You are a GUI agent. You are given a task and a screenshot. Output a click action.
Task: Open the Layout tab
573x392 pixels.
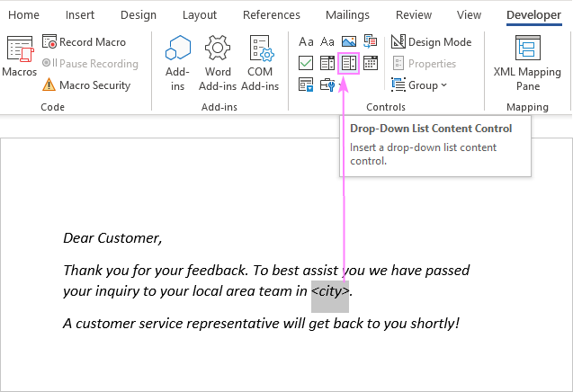pos(200,15)
